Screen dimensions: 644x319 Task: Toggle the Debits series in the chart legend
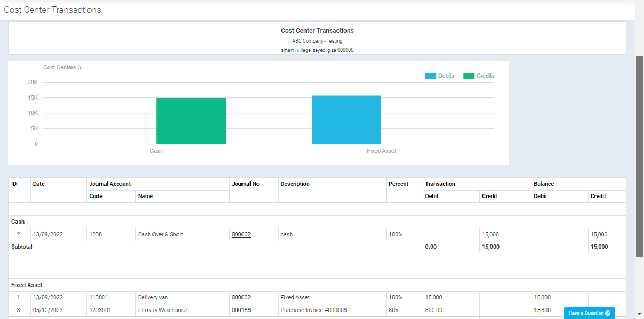click(x=446, y=76)
